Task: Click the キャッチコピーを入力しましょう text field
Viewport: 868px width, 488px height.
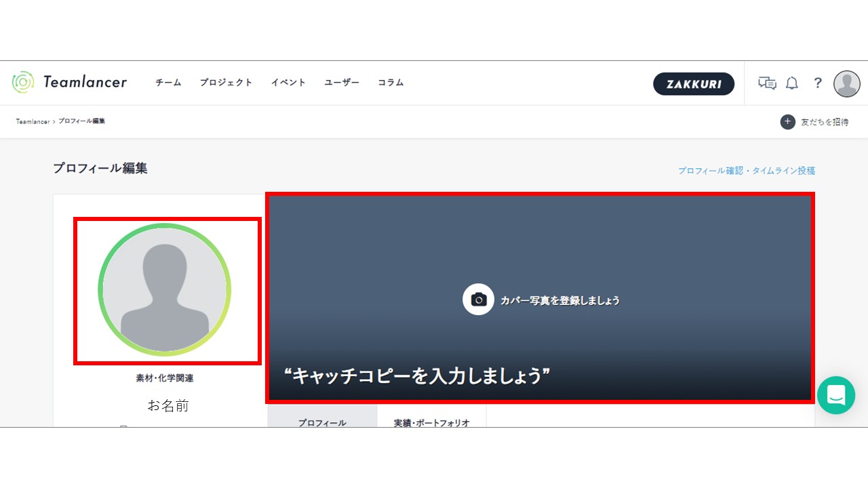Action: click(417, 375)
